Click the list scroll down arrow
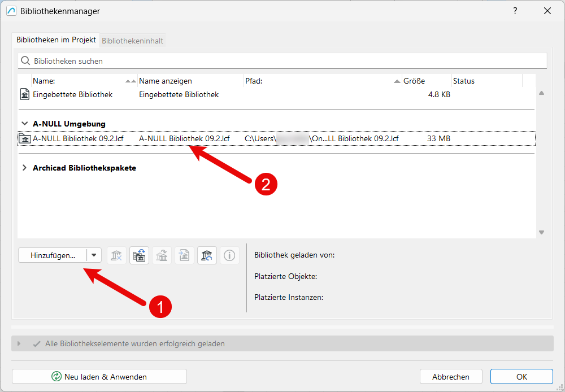The height and width of the screenshot is (392, 565). pos(541,232)
